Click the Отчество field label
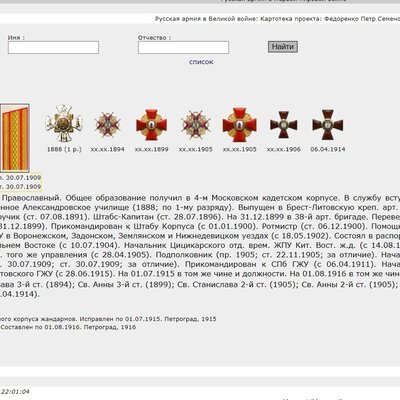 (154, 38)
